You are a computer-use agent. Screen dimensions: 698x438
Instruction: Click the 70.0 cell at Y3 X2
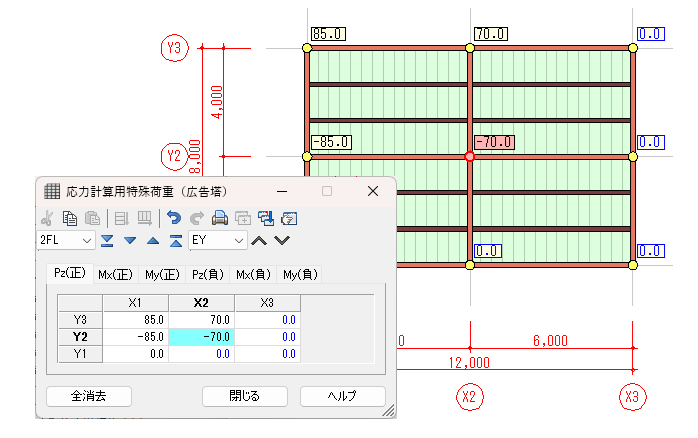tap(201, 320)
